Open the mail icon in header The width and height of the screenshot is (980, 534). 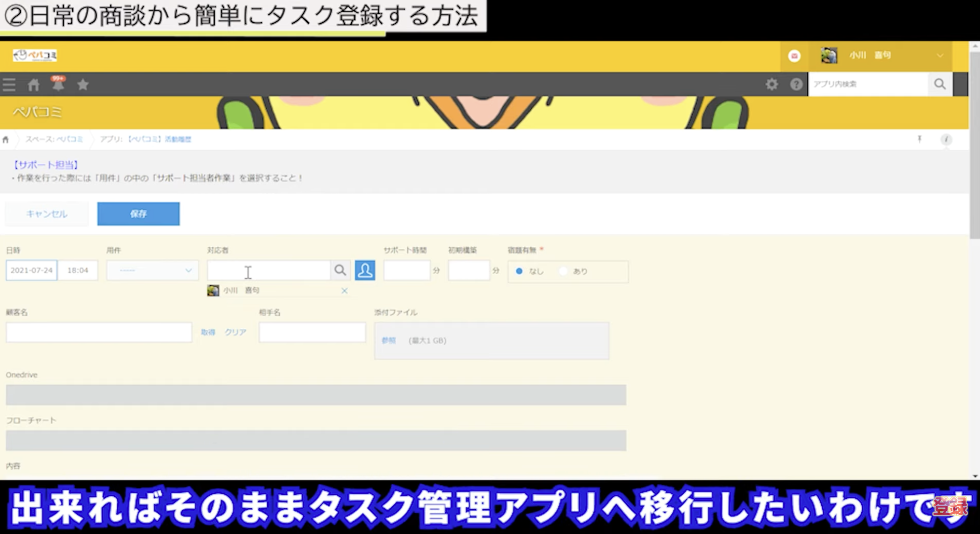coord(794,56)
